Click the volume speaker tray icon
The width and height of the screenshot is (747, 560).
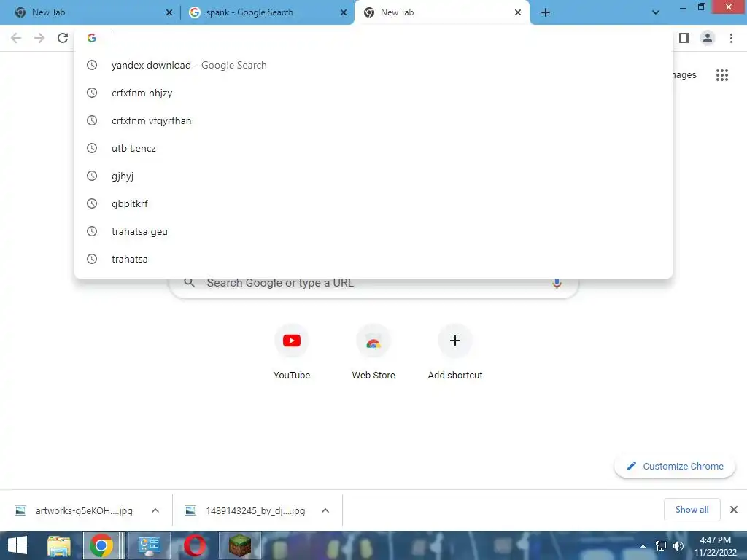678,546
